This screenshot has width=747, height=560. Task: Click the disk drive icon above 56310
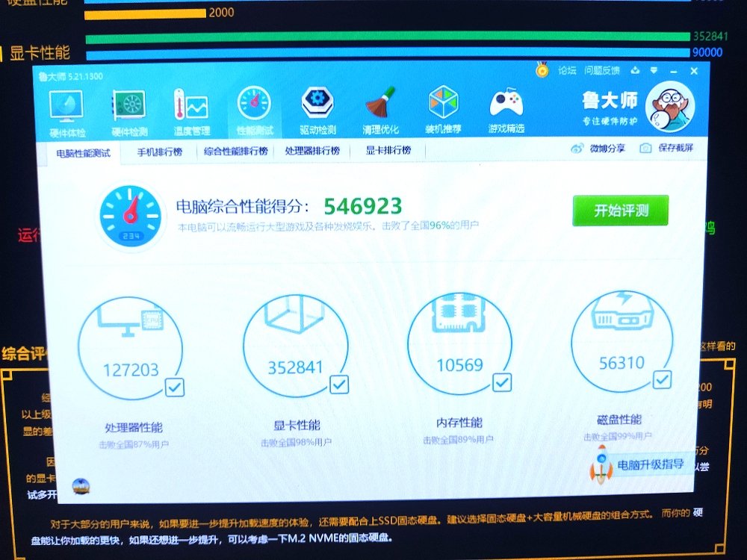tap(622, 311)
